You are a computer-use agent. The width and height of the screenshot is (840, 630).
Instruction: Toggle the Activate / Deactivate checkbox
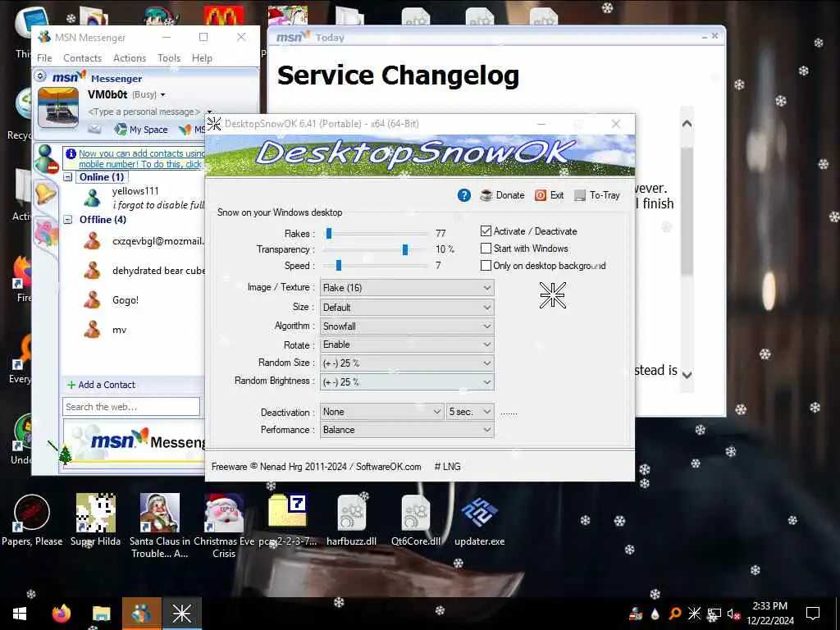[x=486, y=231]
